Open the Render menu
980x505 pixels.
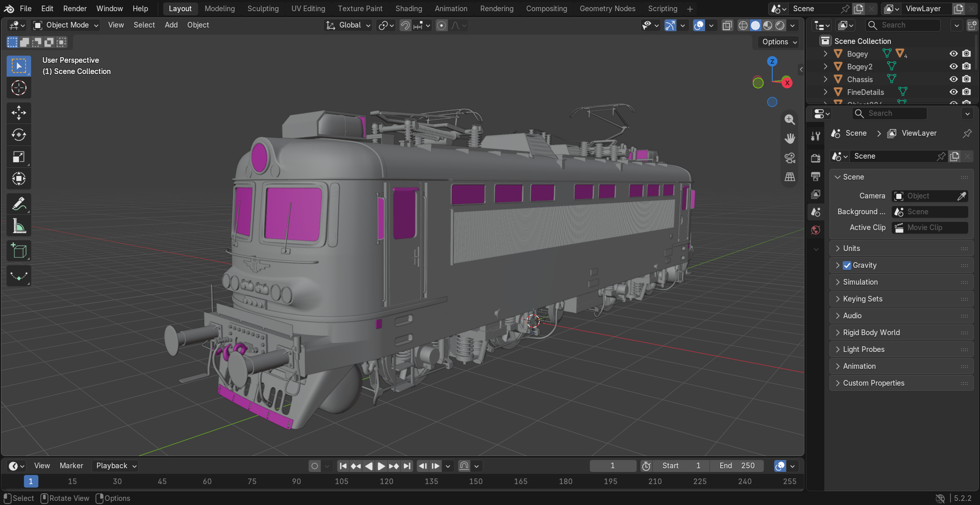pyautogui.click(x=75, y=9)
